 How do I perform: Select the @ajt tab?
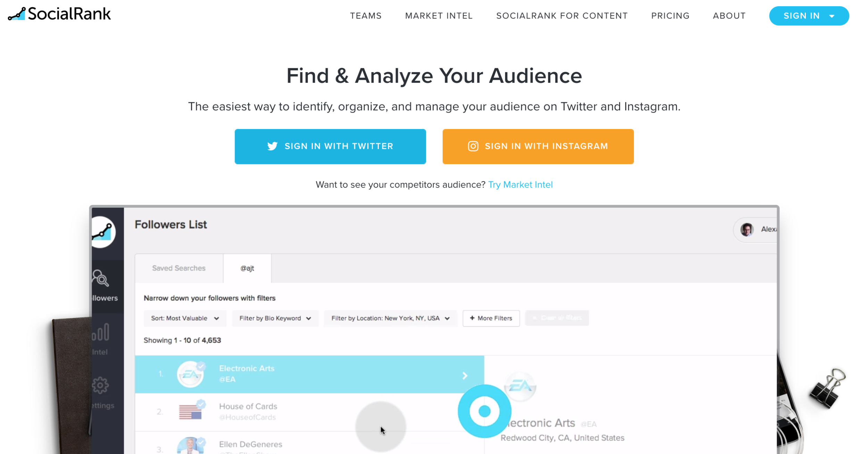click(247, 268)
